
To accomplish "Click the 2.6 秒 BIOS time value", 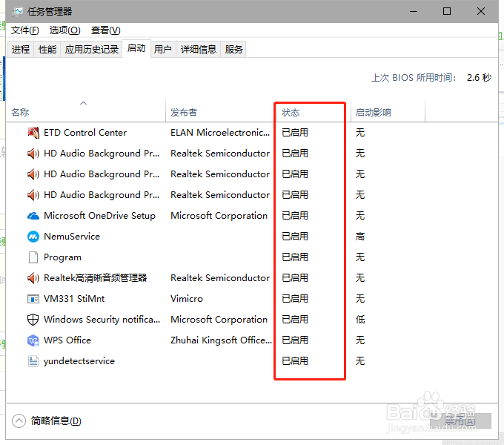I will coord(479,77).
